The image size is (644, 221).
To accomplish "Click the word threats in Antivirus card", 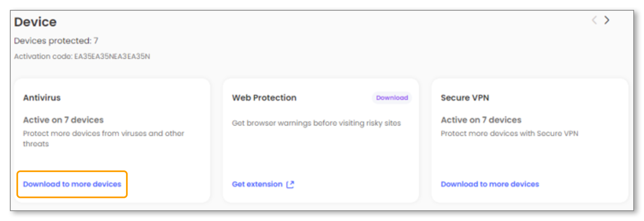I will click(x=36, y=144).
